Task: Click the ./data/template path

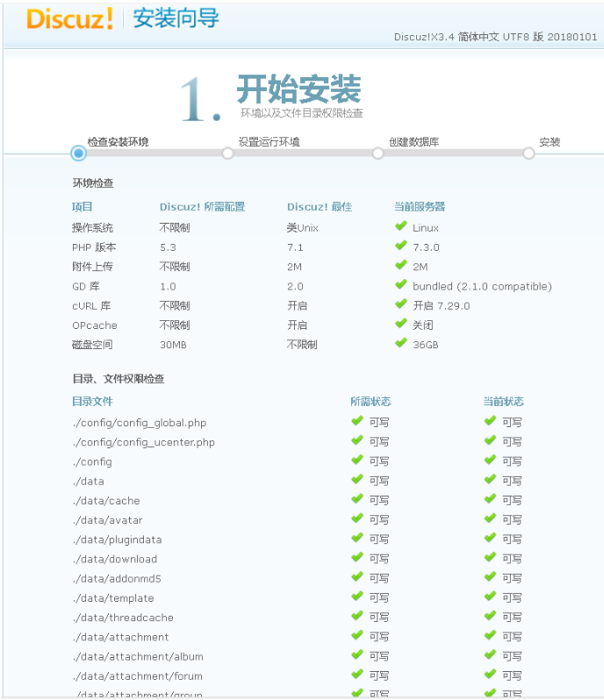Action: coord(113,598)
